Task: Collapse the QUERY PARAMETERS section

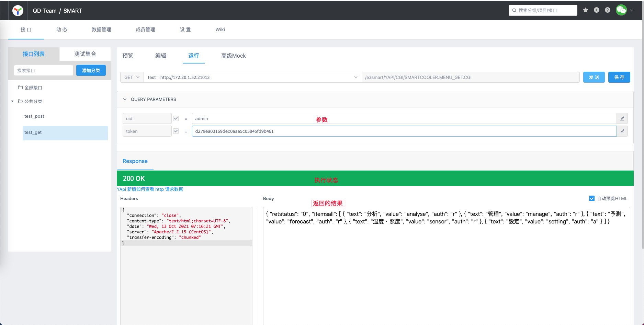Action: pos(125,99)
